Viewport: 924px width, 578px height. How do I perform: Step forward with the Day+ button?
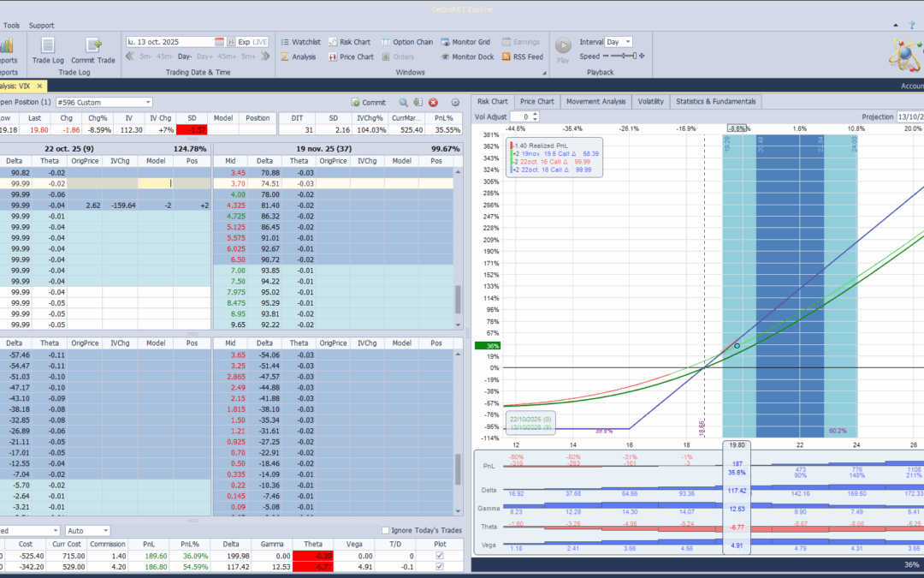pyautogui.click(x=204, y=57)
